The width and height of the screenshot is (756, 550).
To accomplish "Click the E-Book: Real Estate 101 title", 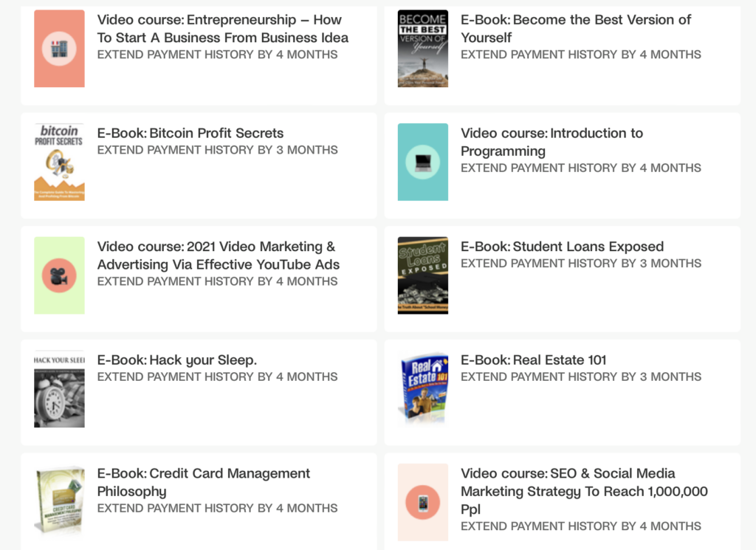I will [533, 360].
